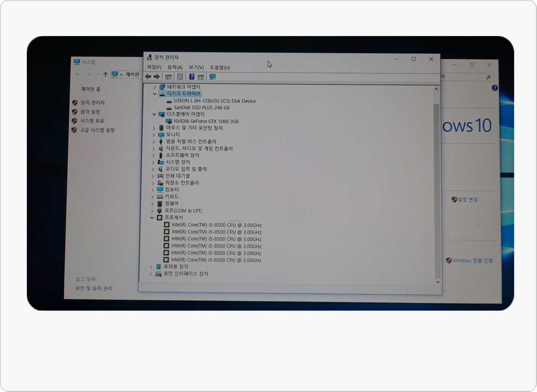Expand the 네트워크 어댑터 node
The height and width of the screenshot is (392, 537).
point(155,87)
